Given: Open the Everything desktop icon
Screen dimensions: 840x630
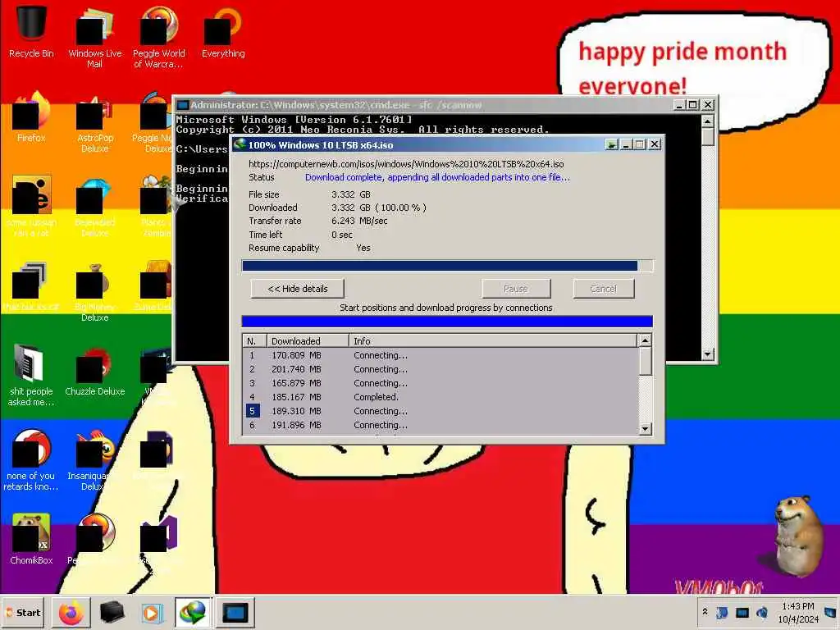Looking at the screenshot, I should pos(223,32).
